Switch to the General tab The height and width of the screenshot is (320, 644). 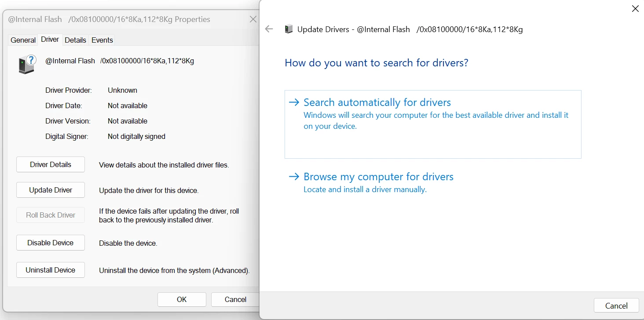23,40
